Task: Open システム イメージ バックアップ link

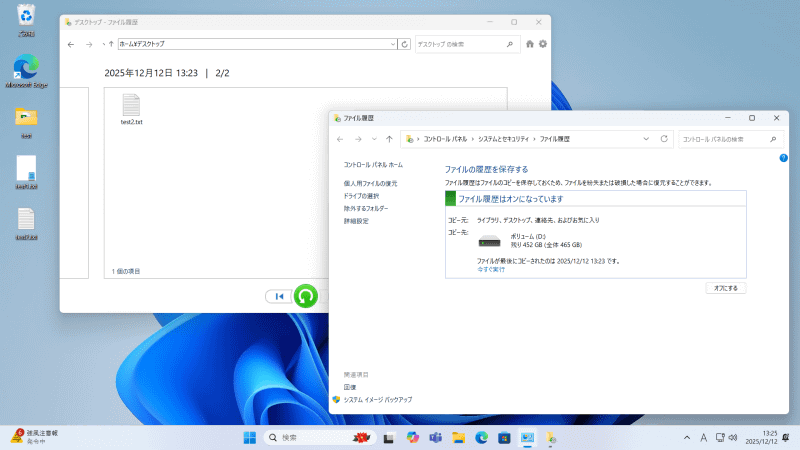Action: pyautogui.click(x=378, y=400)
